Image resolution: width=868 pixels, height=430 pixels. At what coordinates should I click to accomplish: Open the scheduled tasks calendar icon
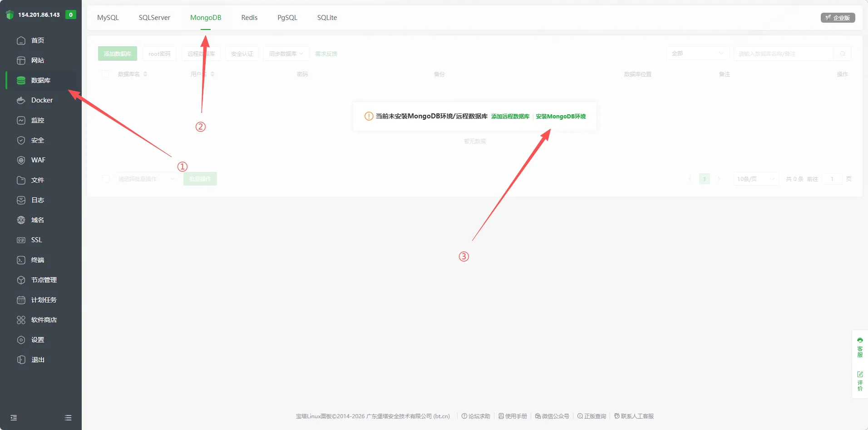pos(21,300)
